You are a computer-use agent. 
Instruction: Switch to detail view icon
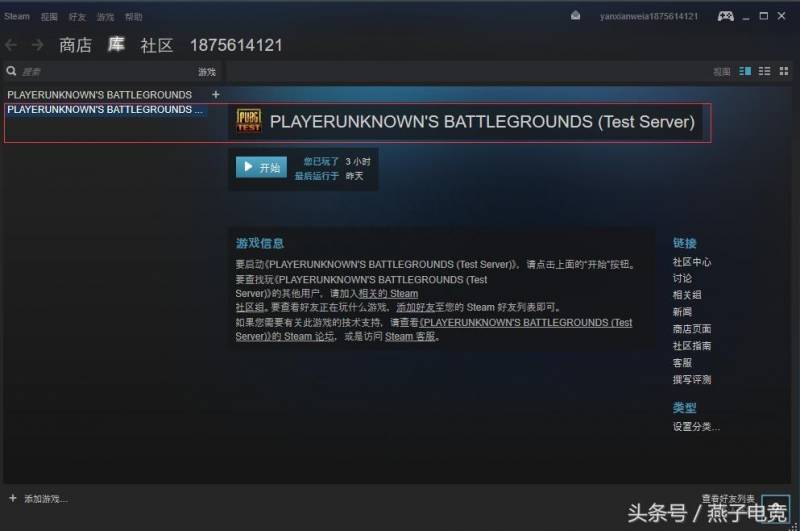point(745,71)
